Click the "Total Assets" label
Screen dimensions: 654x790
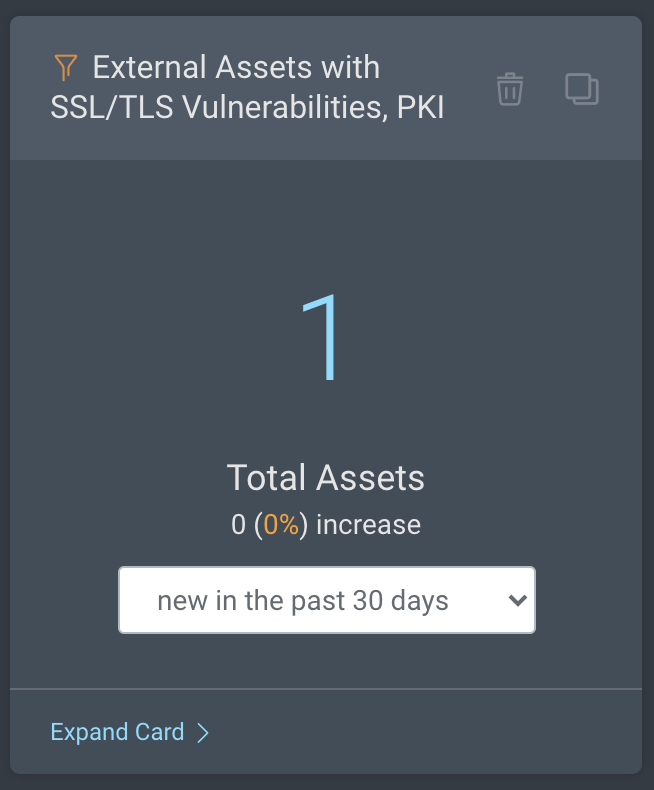pyautogui.click(x=326, y=478)
